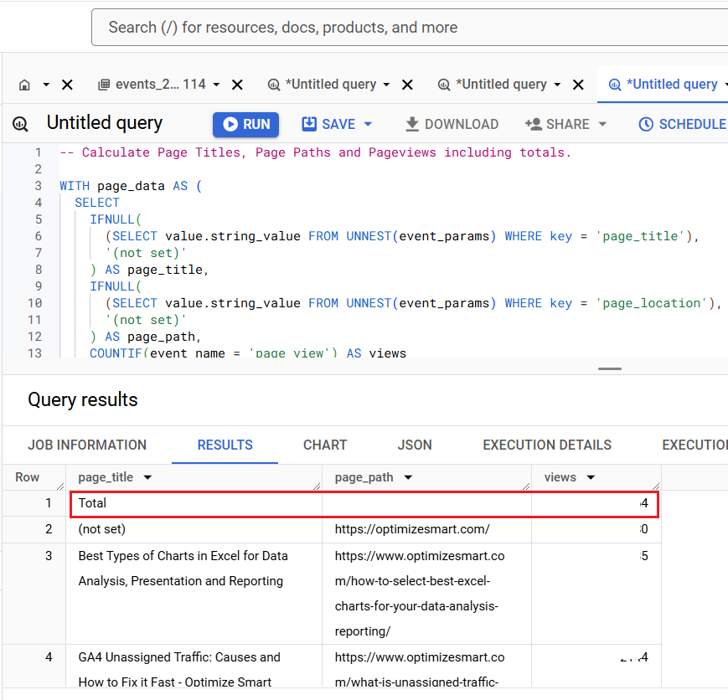This screenshot has width=728, height=700.
Task: Open the views column dropdown arrow
Action: click(592, 477)
